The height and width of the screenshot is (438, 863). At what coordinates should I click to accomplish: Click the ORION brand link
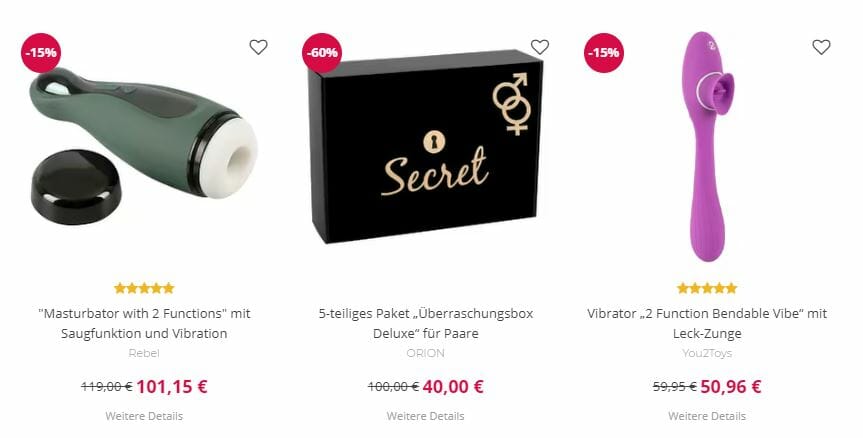425,353
